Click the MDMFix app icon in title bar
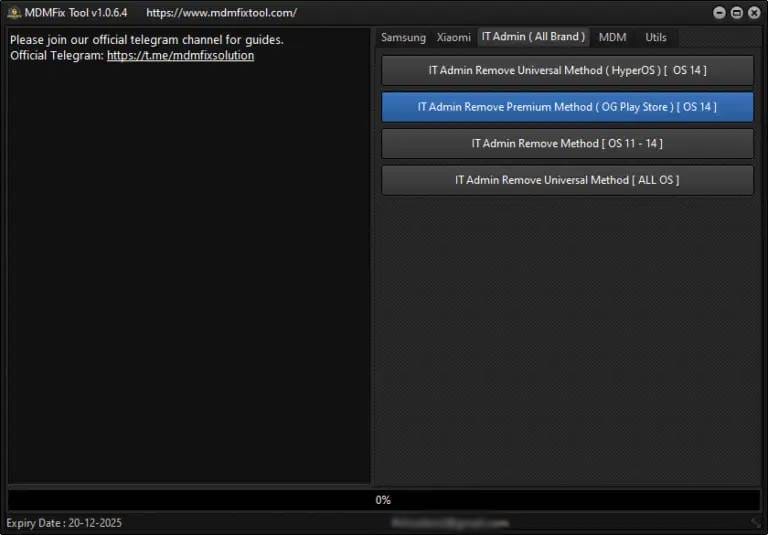768x535 pixels. pos(14,13)
